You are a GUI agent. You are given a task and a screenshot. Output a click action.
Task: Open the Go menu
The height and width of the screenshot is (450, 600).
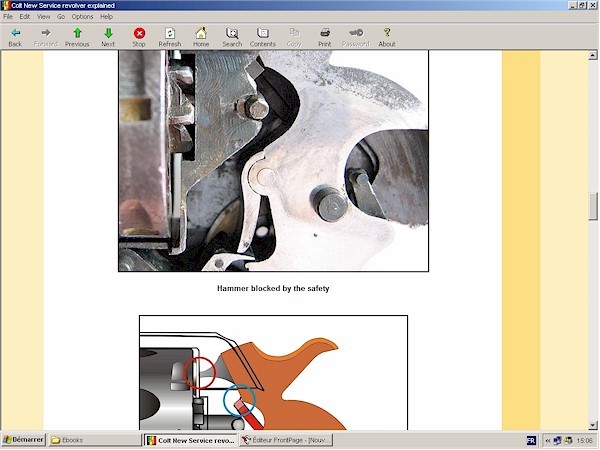click(61, 16)
